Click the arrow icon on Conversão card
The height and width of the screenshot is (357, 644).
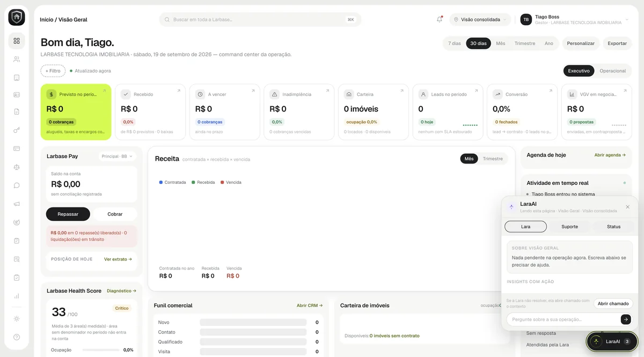tap(551, 91)
